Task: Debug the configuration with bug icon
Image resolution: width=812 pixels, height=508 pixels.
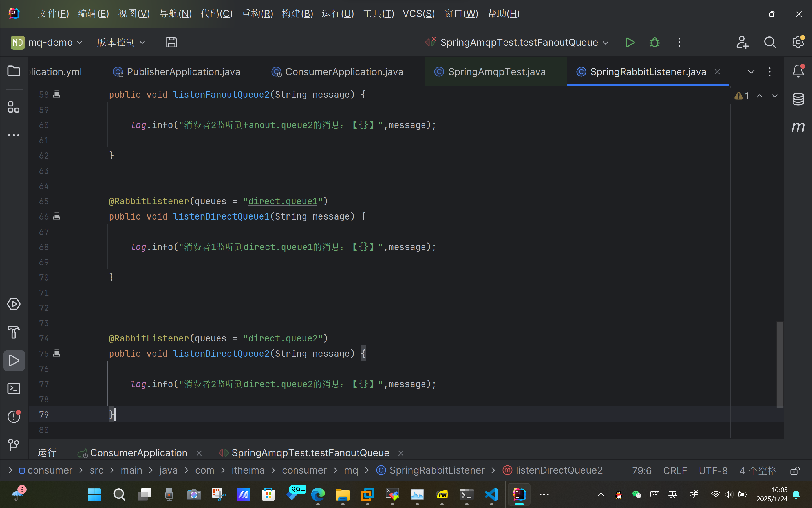Action: [654, 42]
